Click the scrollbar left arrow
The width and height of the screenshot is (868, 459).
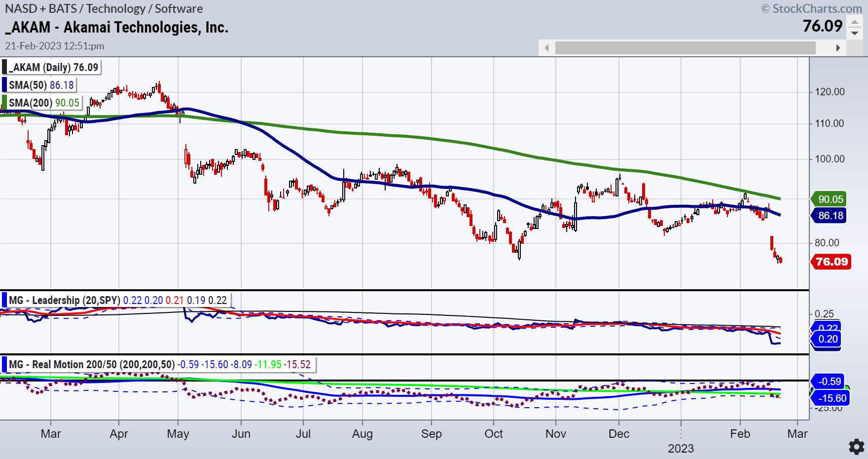pyautogui.click(x=546, y=48)
